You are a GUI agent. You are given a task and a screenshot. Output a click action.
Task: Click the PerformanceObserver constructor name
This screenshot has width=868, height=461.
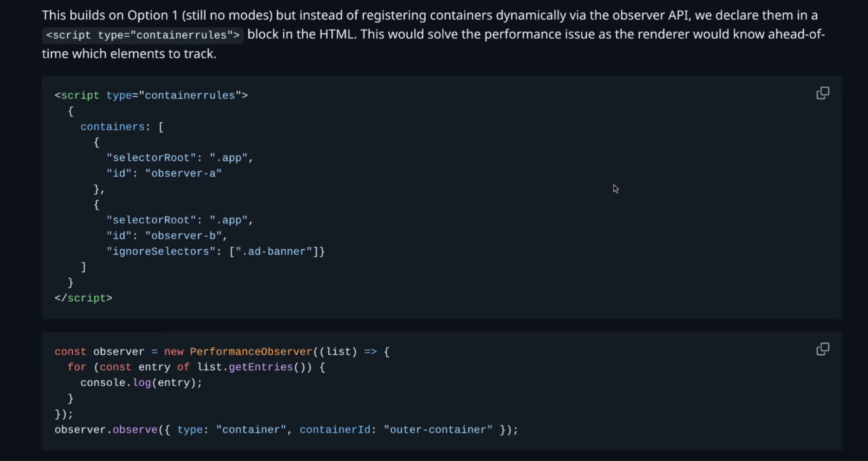[x=251, y=352]
